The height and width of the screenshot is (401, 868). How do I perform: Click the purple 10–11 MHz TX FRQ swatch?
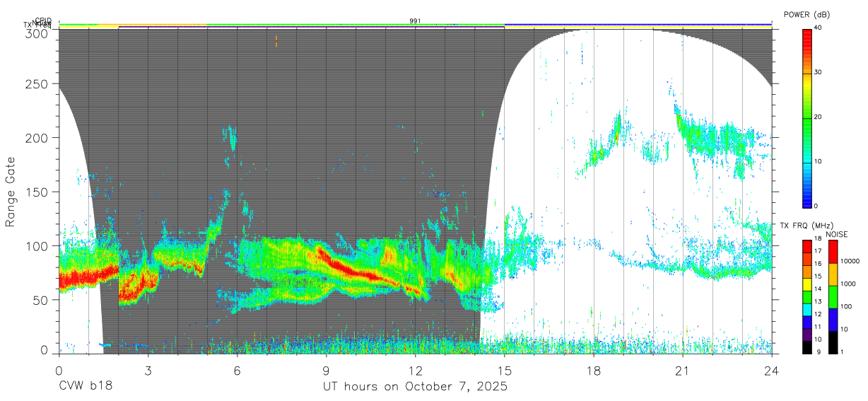(807, 334)
